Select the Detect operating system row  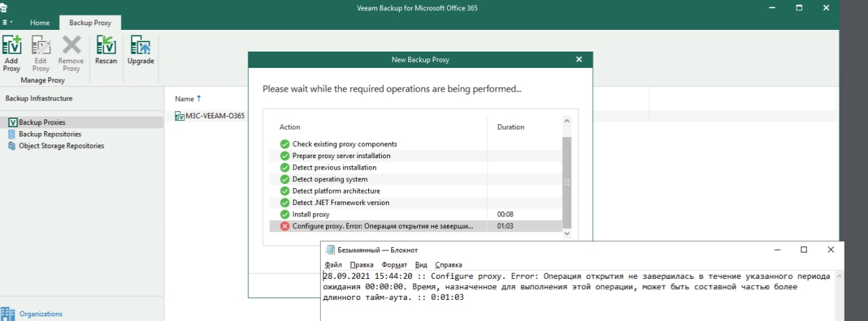pyautogui.click(x=416, y=179)
